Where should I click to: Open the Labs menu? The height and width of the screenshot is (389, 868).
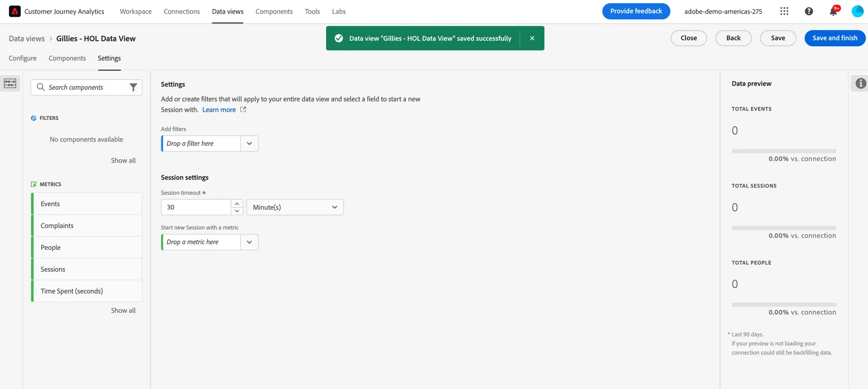339,11
